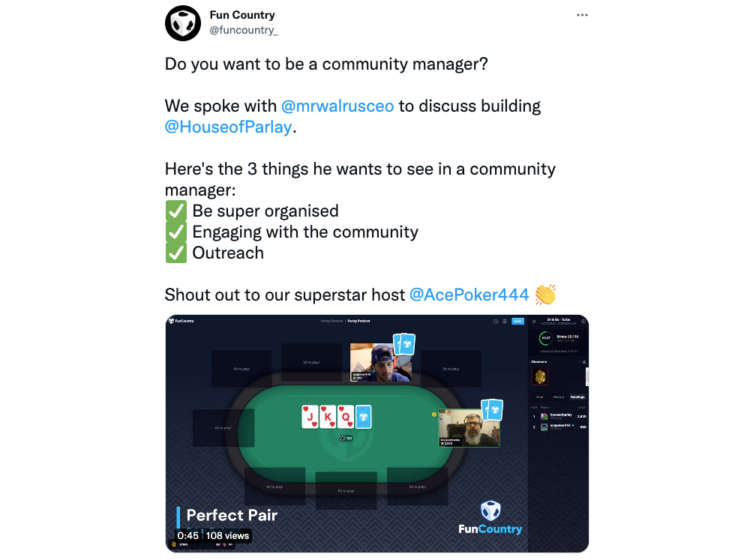Click the info circle icon beside Invite

click(496, 322)
